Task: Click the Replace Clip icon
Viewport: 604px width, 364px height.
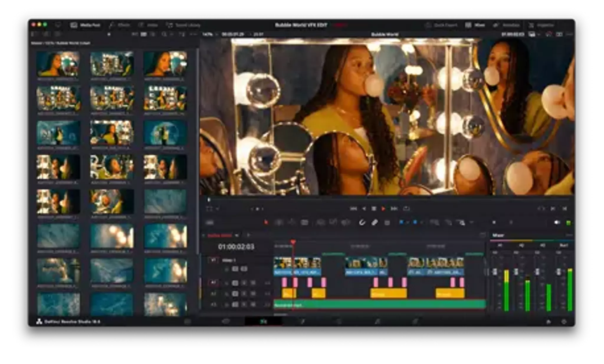Action: click(346, 222)
